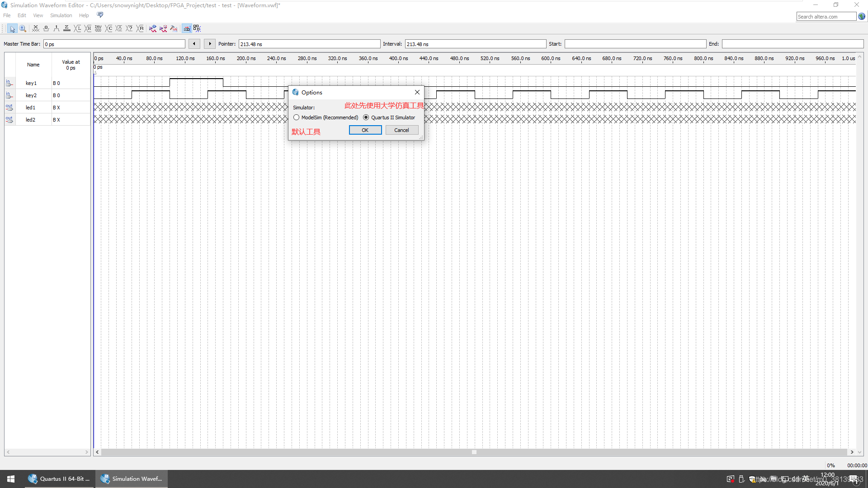Click High Impedance (Z) toolbar icon
Image resolution: width=868 pixels, height=488 pixels.
click(x=67, y=28)
